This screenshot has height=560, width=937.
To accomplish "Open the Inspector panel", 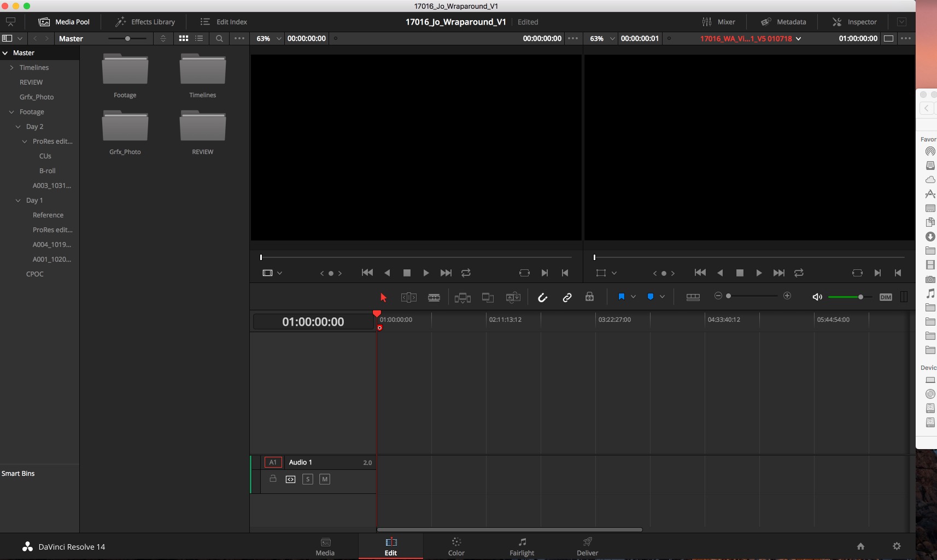I will [x=854, y=22].
